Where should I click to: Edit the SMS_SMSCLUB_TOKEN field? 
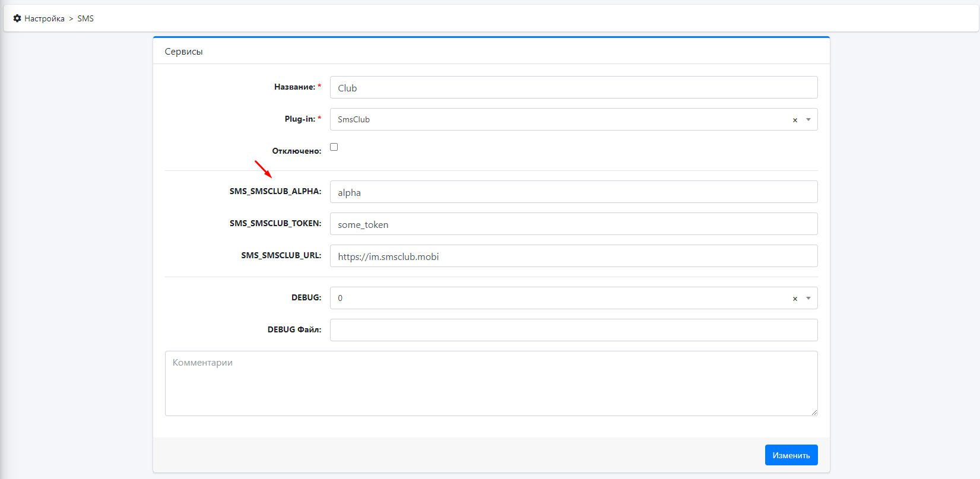coord(573,224)
